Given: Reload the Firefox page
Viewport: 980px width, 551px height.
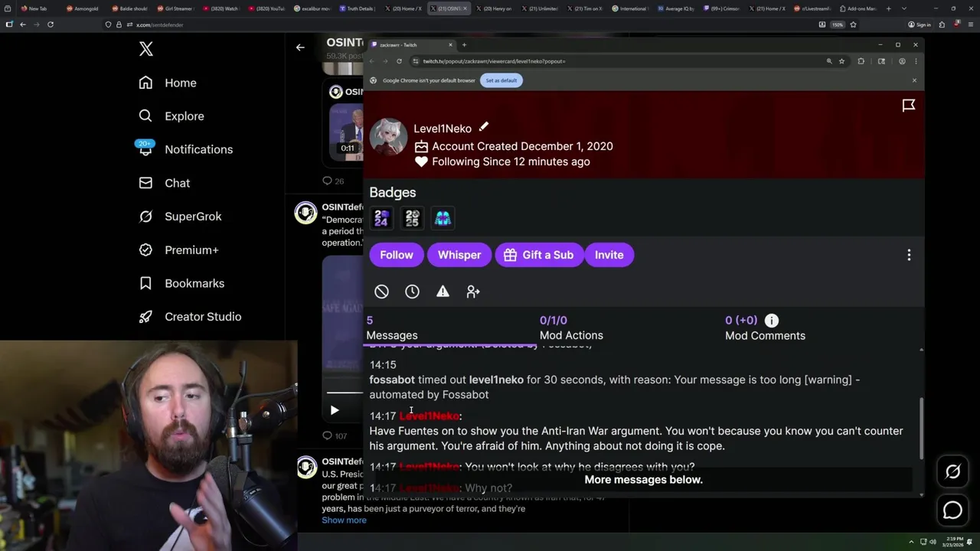Looking at the screenshot, I should 51,24.
